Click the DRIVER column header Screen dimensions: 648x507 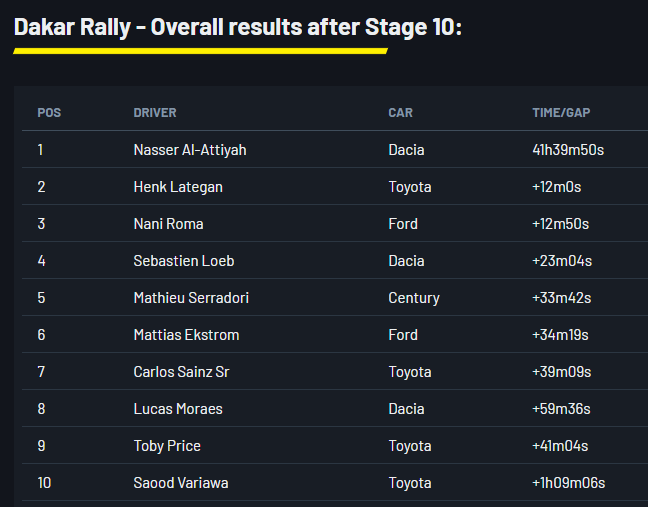[x=155, y=113]
